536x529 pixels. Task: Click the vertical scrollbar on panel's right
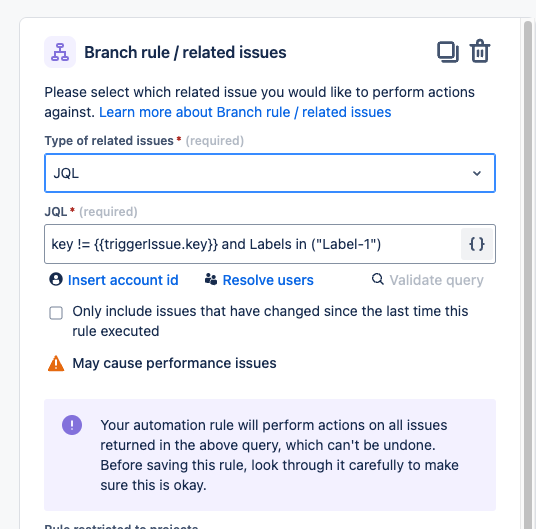click(x=528, y=275)
